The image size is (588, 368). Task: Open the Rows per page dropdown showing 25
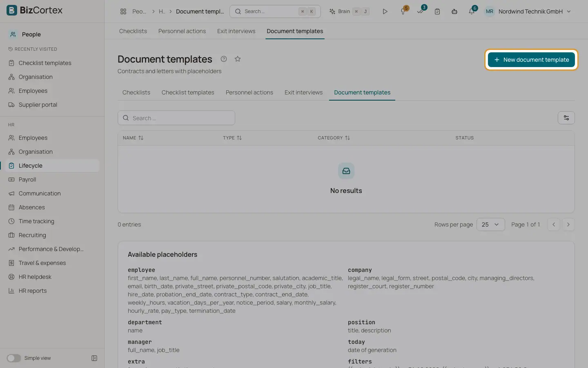(x=490, y=224)
